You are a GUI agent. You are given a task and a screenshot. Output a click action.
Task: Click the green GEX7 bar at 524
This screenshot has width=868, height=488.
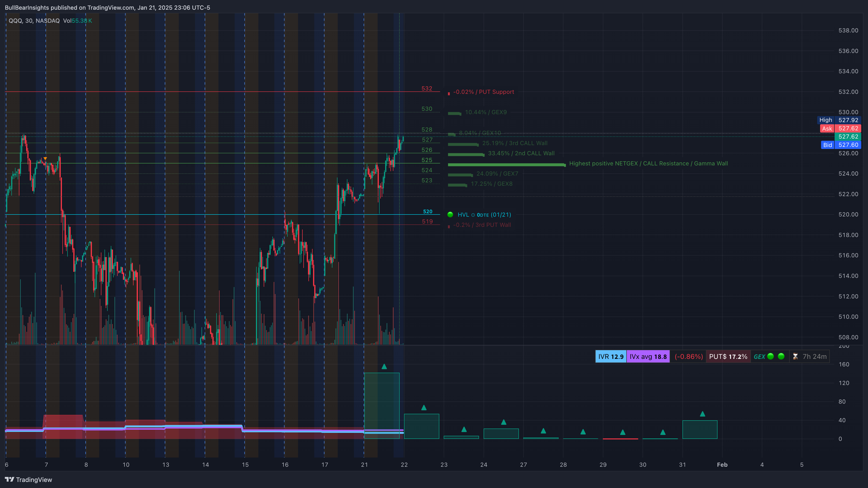(461, 175)
